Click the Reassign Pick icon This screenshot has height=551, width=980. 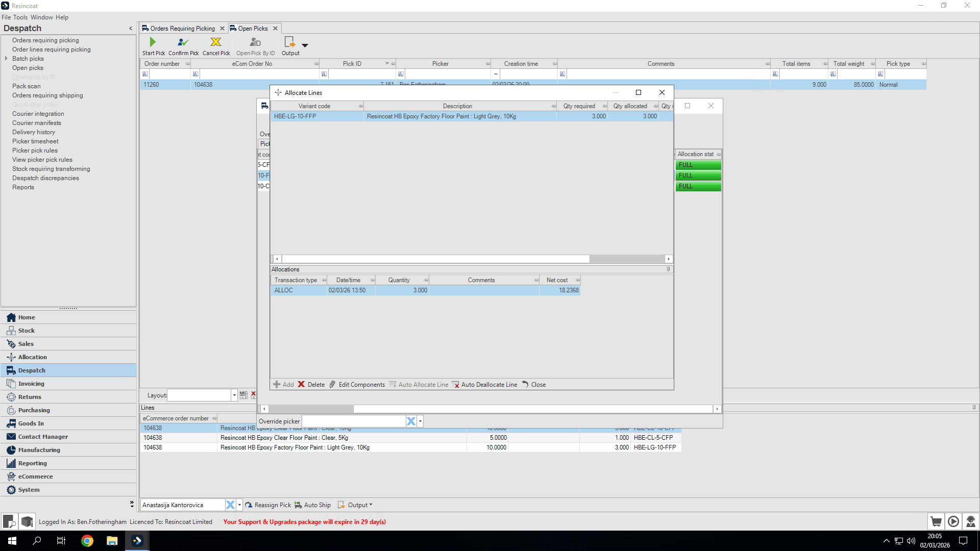249,505
